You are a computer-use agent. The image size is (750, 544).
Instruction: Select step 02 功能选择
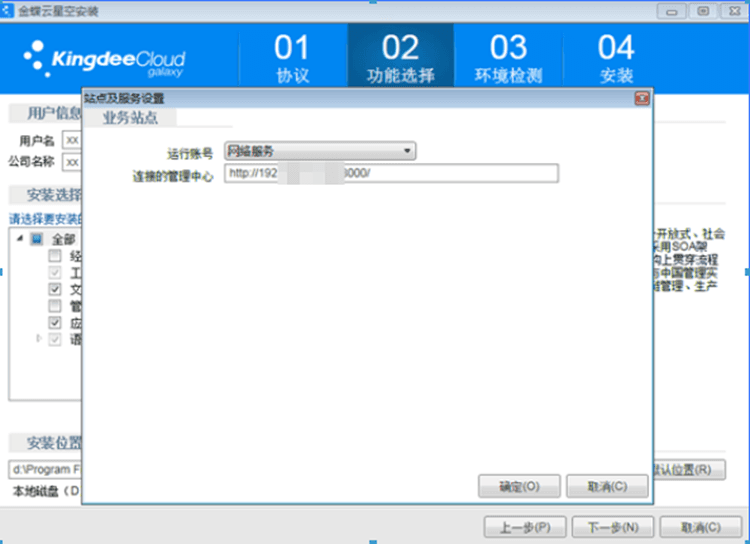click(400, 57)
